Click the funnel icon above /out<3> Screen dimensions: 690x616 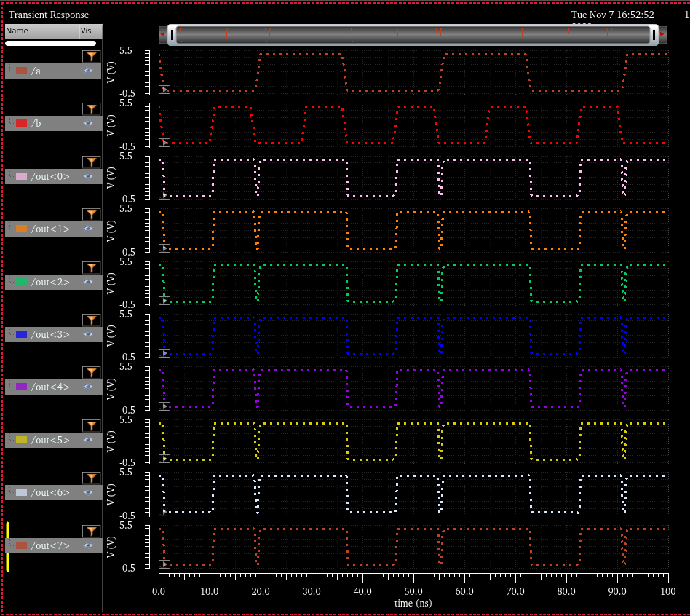pos(91,320)
